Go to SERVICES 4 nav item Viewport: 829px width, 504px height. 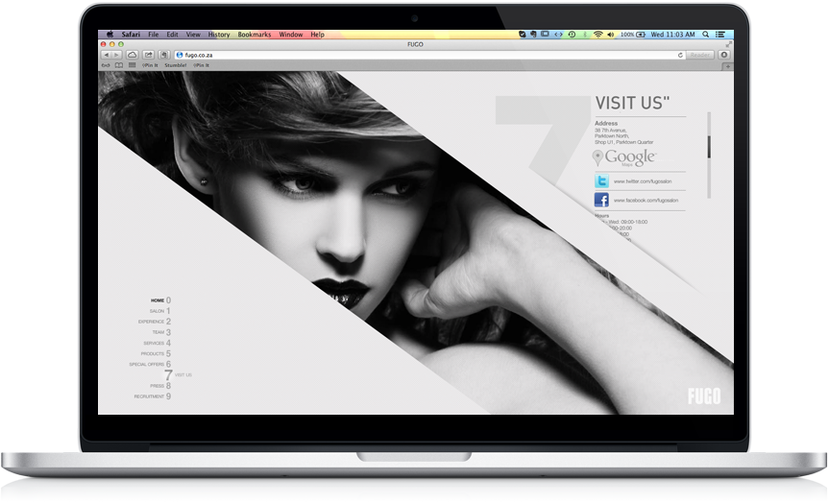157,343
